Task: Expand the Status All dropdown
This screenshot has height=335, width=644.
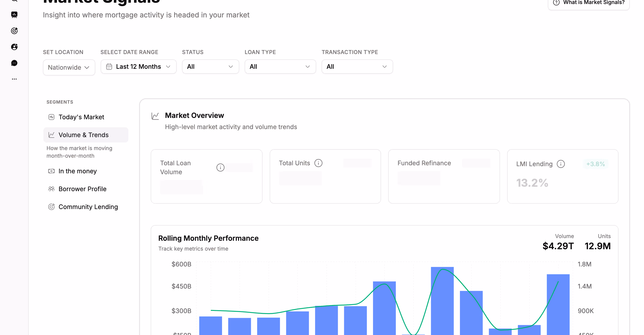Action: coord(210,67)
